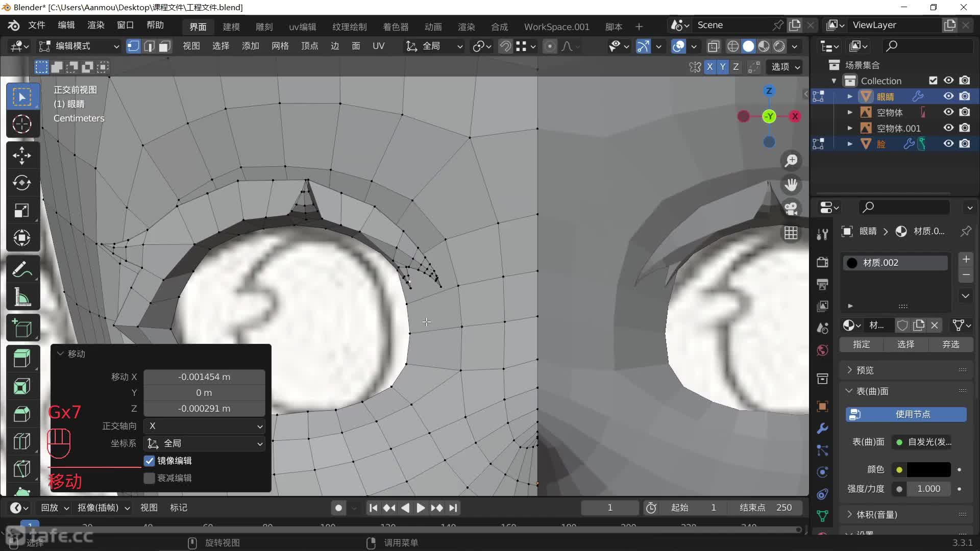The image size is (980, 551).
Task: Select the Select Box tool
Action: point(22,97)
